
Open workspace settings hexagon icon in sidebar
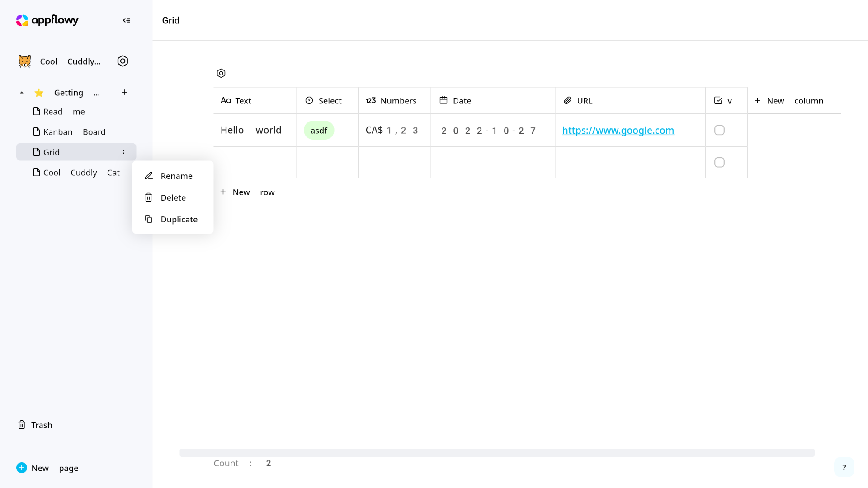[x=123, y=61]
